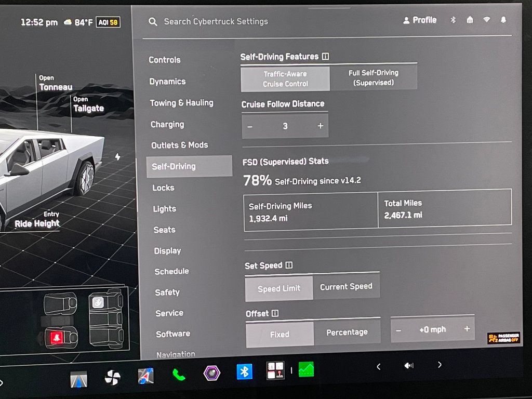Tap the AQI 58 air quality badge

[x=108, y=22]
